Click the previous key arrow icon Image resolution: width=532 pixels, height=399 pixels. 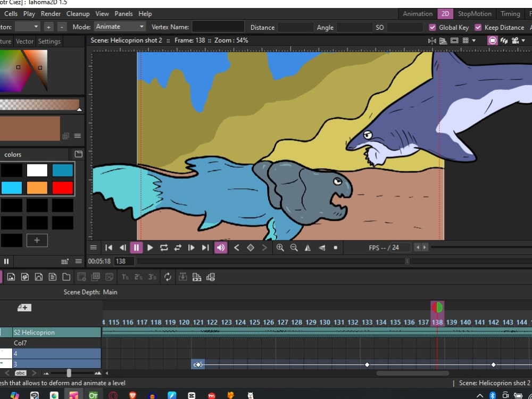[x=237, y=248]
